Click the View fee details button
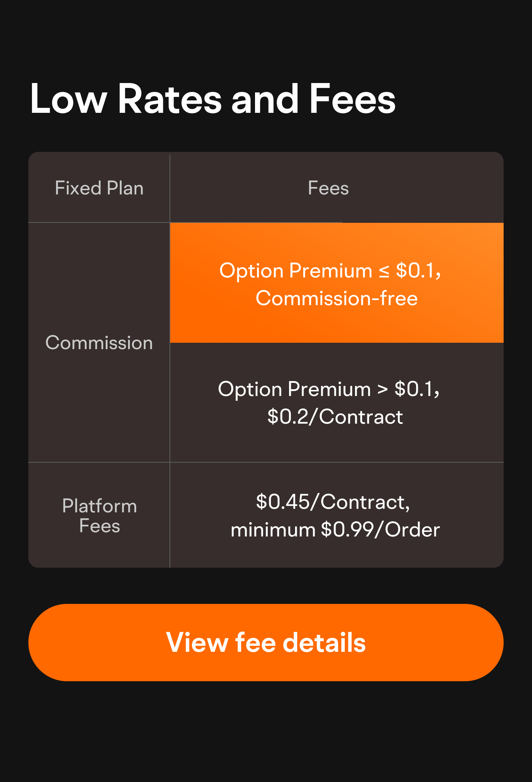Image resolution: width=532 pixels, height=782 pixels. [266, 642]
